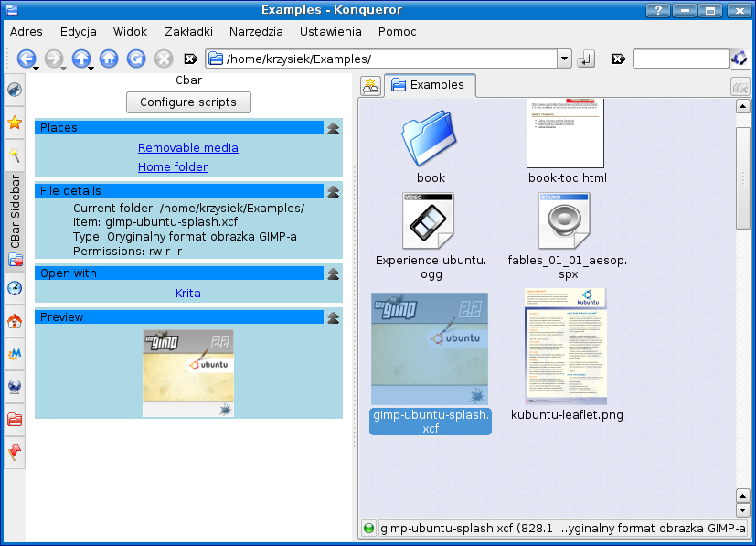Collapse the File details section

pos(334,191)
